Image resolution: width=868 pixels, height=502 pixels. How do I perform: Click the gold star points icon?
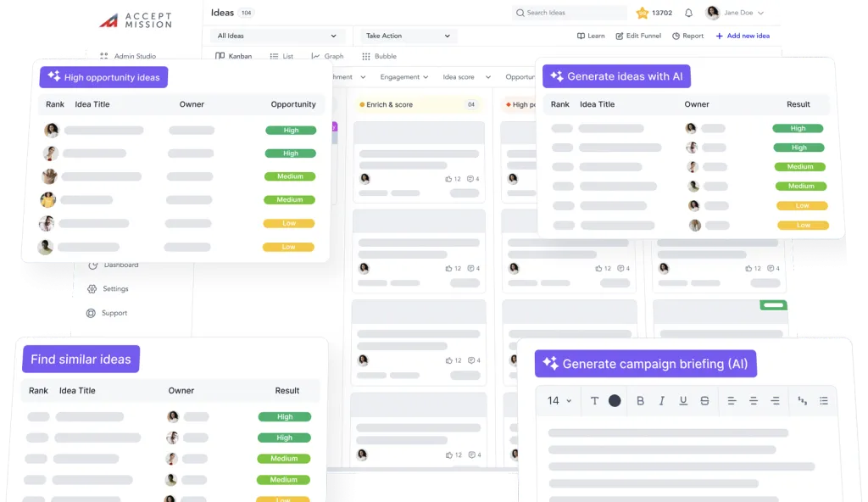pyautogui.click(x=643, y=13)
